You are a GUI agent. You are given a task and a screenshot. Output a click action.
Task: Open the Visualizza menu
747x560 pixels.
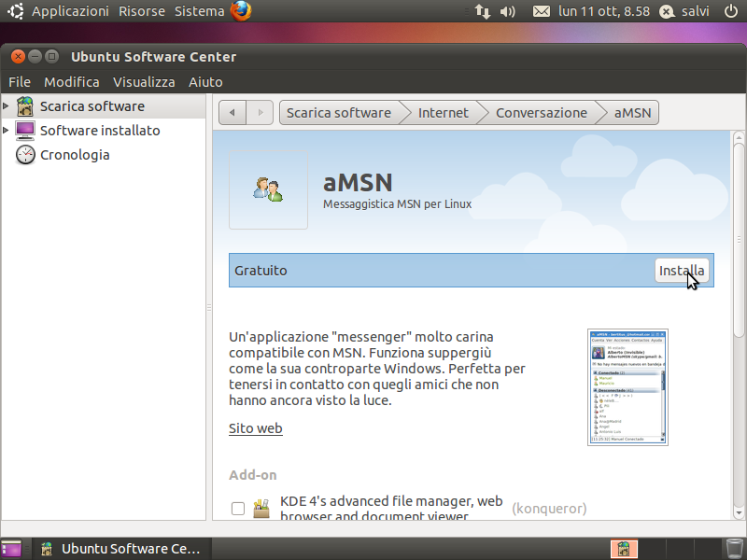click(144, 82)
